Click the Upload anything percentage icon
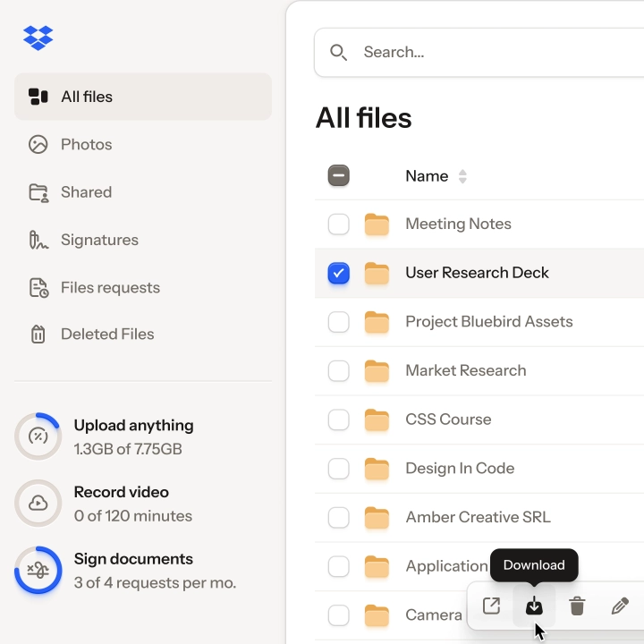Screen dimensions: 644x644 [x=38, y=436]
